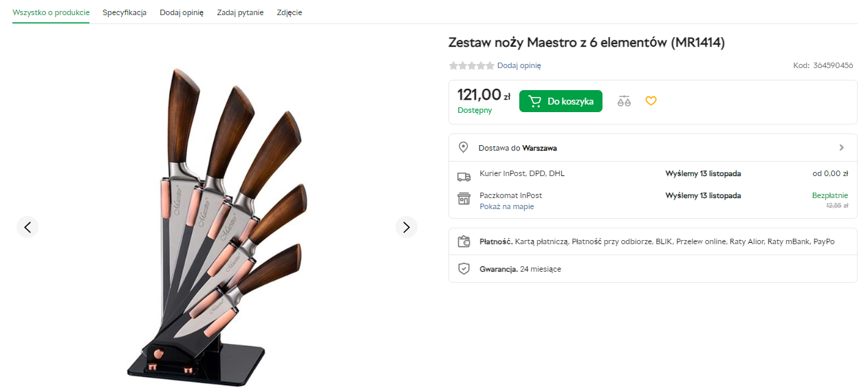Open the Zadaj pytanie tab
Viewport: 868px width, 390px height.
tap(240, 12)
